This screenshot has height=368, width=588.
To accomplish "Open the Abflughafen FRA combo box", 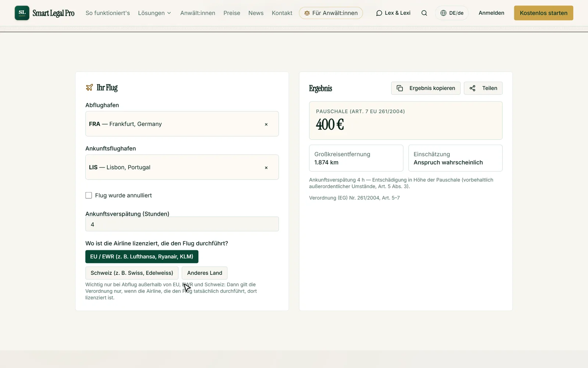I will tap(182, 124).
